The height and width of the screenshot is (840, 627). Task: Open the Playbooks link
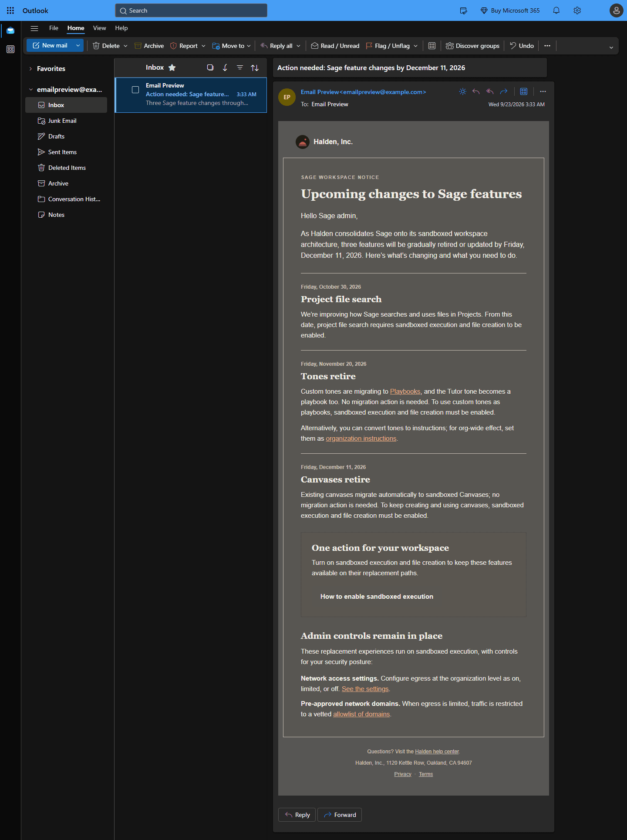point(405,391)
